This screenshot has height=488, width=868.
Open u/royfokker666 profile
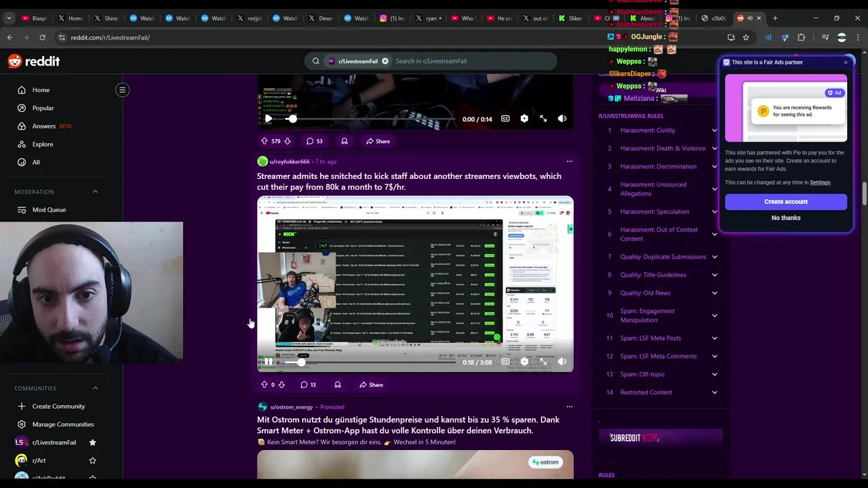pyautogui.click(x=289, y=161)
